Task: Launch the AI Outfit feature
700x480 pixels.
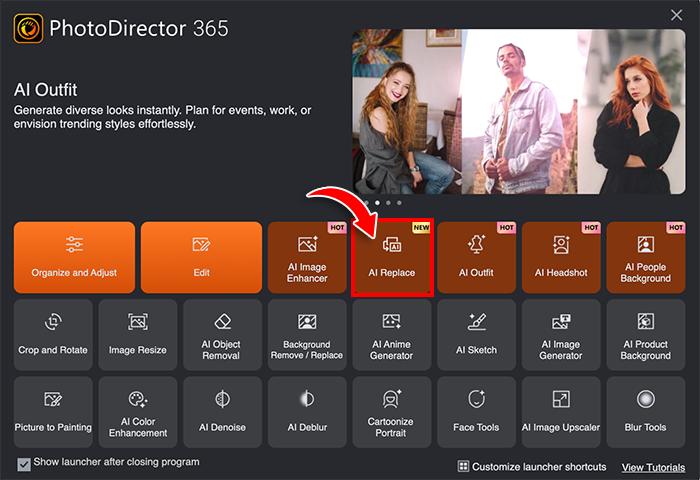Action: tap(476, 257)
